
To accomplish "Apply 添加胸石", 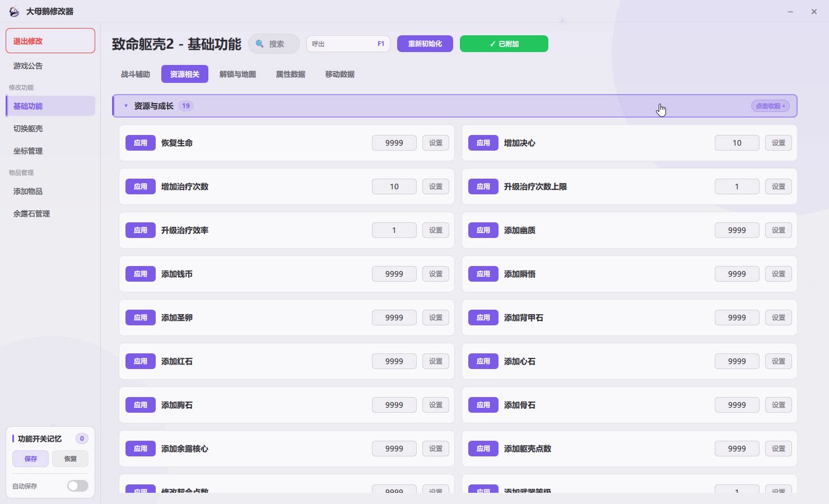I will tap(141, 405).
